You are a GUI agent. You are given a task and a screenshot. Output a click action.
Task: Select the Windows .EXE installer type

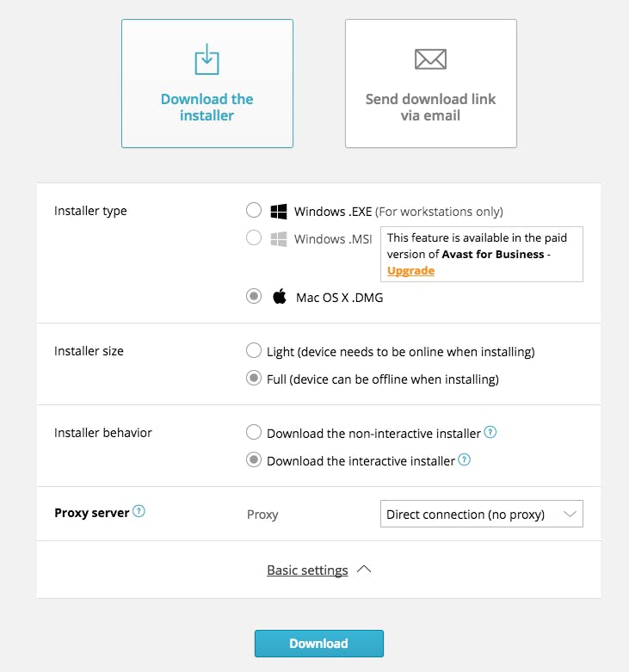tap(254, 211)
